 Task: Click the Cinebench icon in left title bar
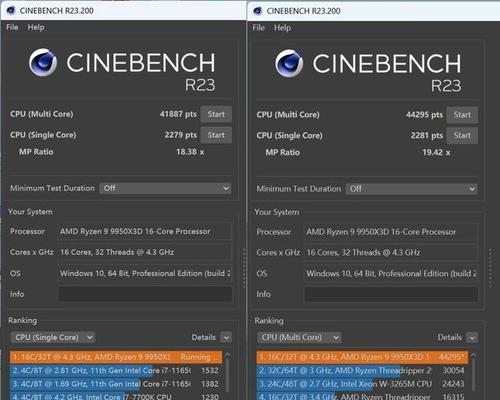pyautogui.click(x=11, y=11)
